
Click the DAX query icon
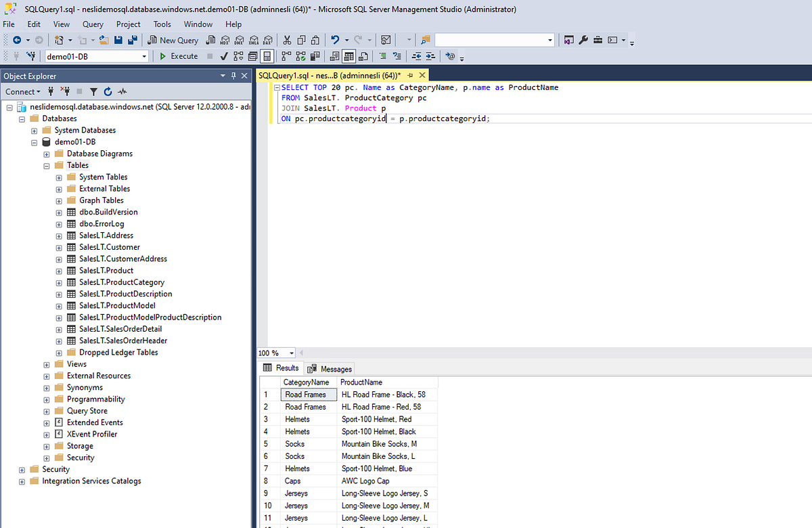pyautogui.click(x=268, y=40)
